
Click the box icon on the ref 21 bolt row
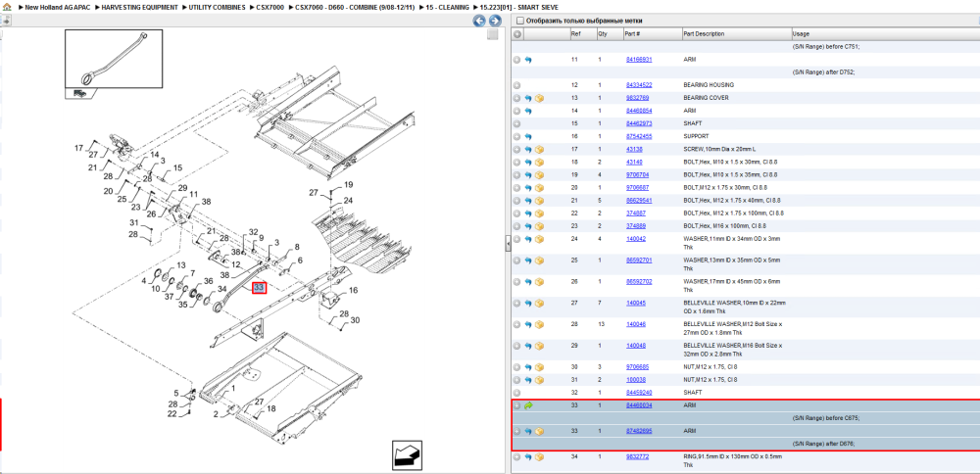tap(539, 201)
